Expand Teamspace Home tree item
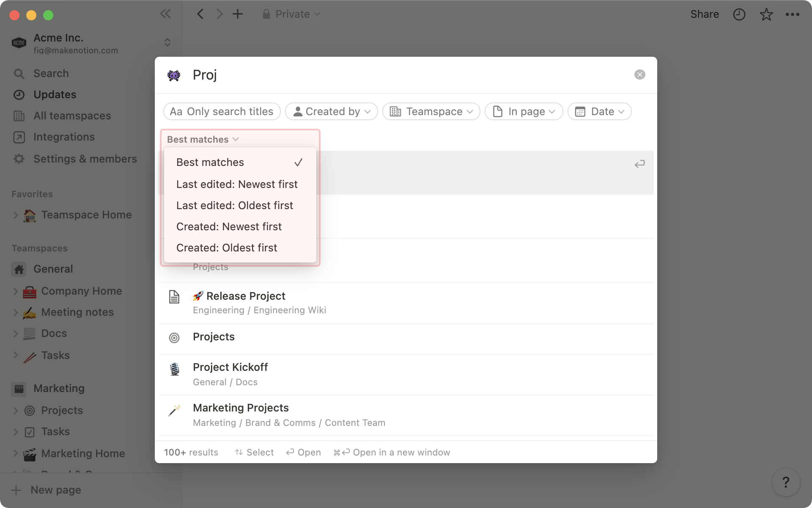 tap(16, 215)
